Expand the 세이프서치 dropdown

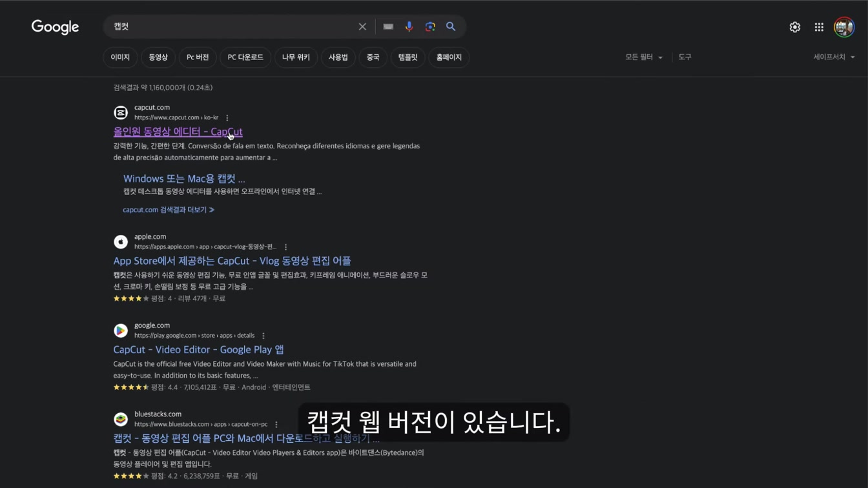point(834,57)
